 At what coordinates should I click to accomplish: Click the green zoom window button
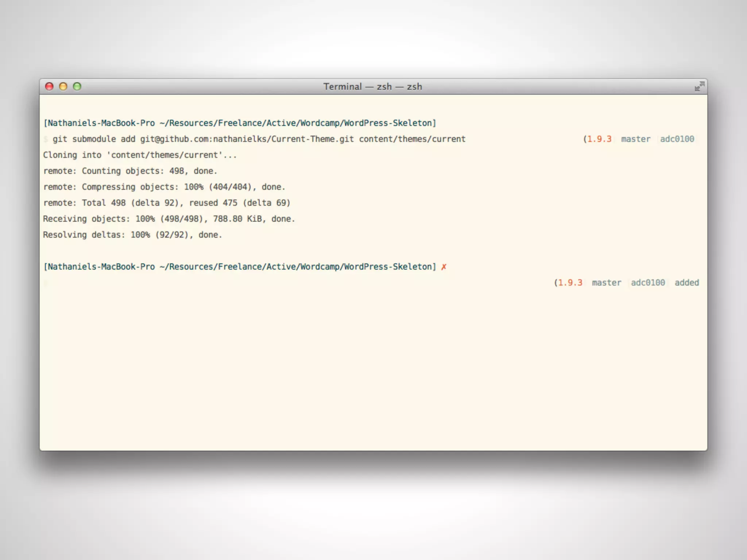[77, 86]
